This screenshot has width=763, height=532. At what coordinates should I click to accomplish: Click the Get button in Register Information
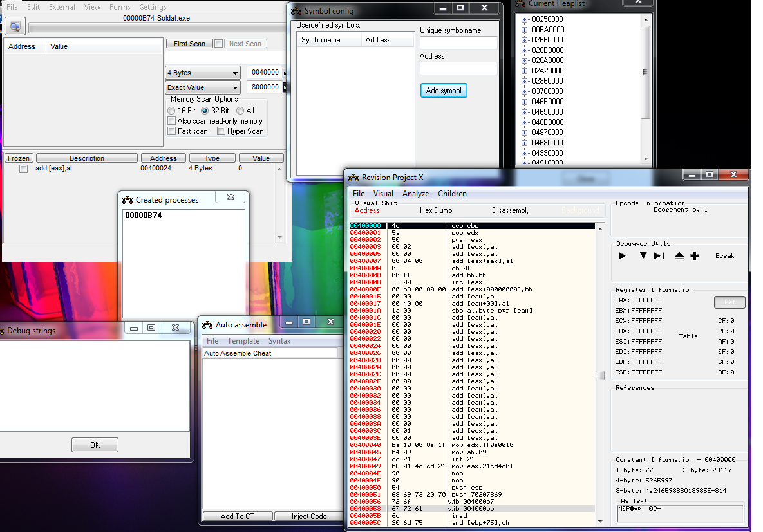(730, 302)
